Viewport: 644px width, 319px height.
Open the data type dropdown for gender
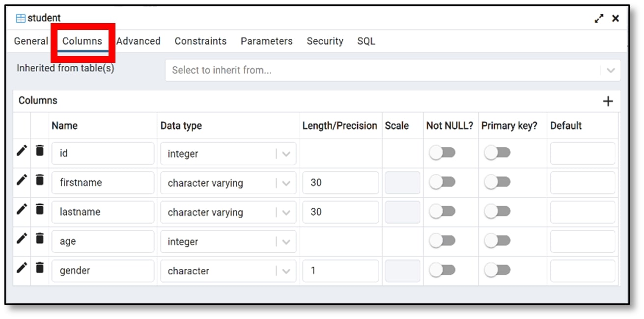click(286, 271)
